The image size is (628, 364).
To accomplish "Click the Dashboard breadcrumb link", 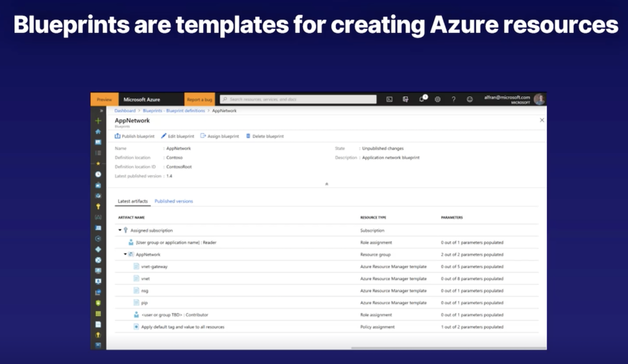I will 125,111.
